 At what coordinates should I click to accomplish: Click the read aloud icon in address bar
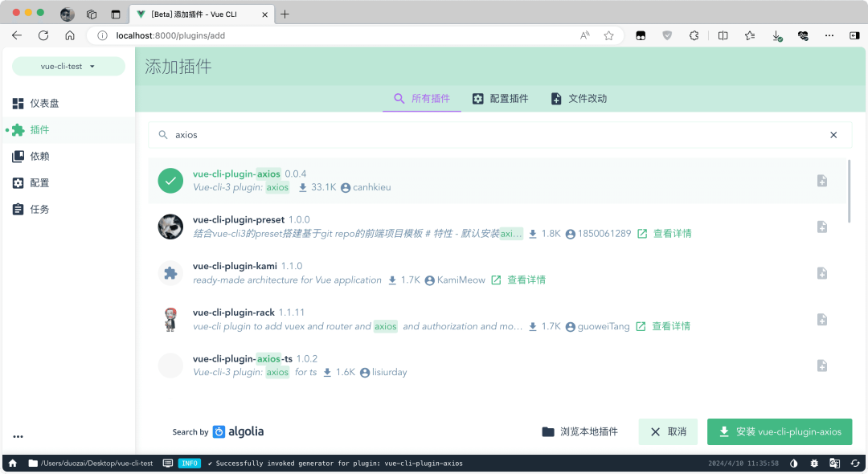click(x=584, y=35)
